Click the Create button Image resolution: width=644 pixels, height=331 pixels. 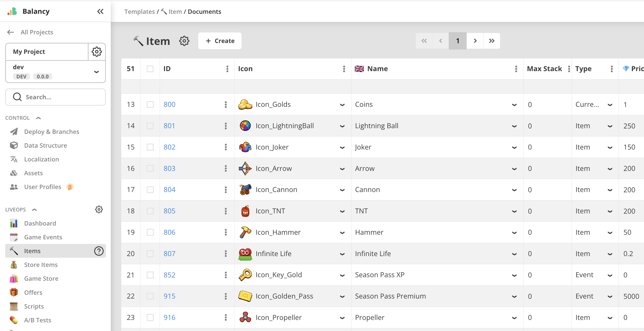click(x=220, y=41)
